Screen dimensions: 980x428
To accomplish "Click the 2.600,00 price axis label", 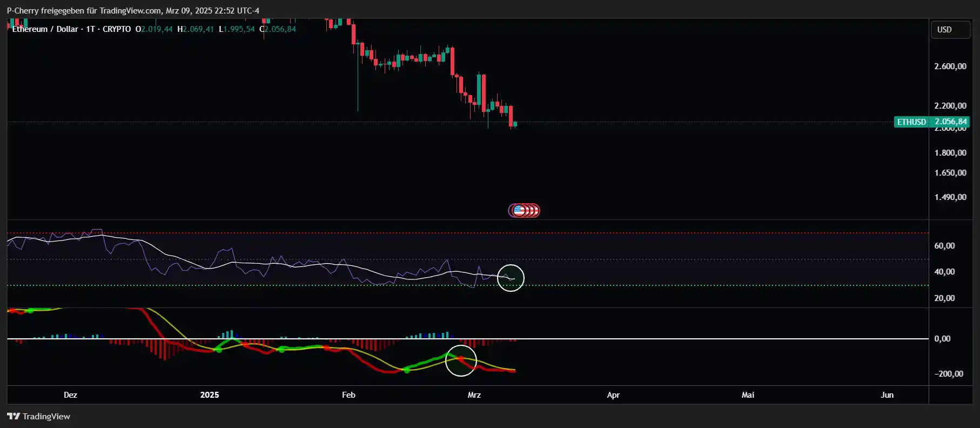I will point(950,66).
